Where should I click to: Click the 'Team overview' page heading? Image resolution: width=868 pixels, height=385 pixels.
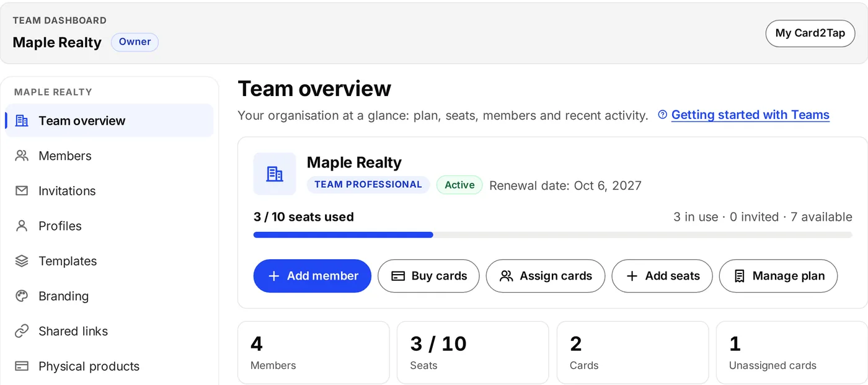tap(314, 89)
